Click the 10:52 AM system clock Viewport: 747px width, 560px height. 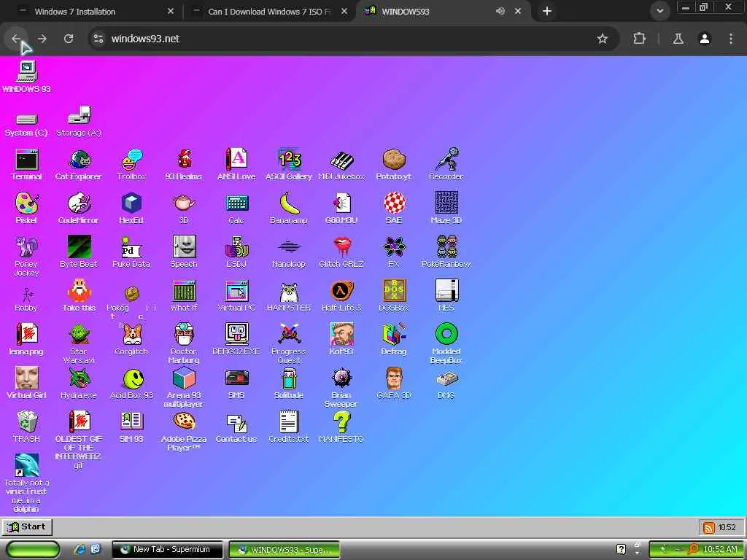[720, 549]
